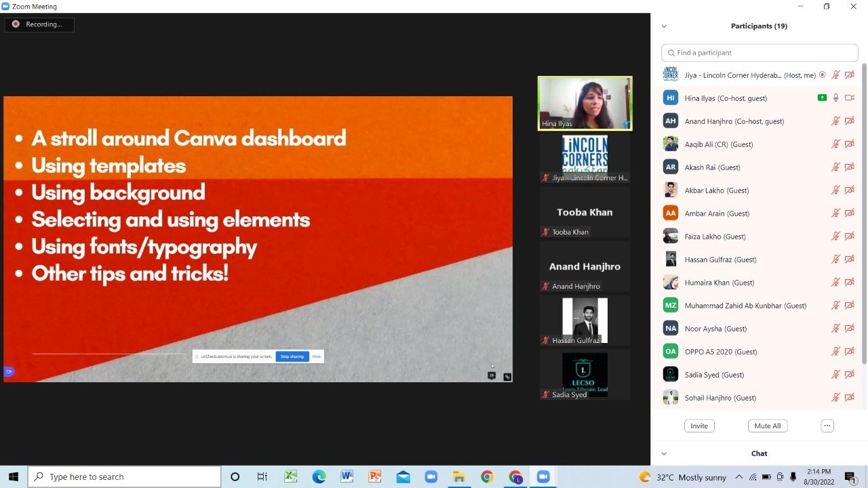Open Excel from the taskbar
This screenshot has height=488, width=868.
click(x=291, y=476)
